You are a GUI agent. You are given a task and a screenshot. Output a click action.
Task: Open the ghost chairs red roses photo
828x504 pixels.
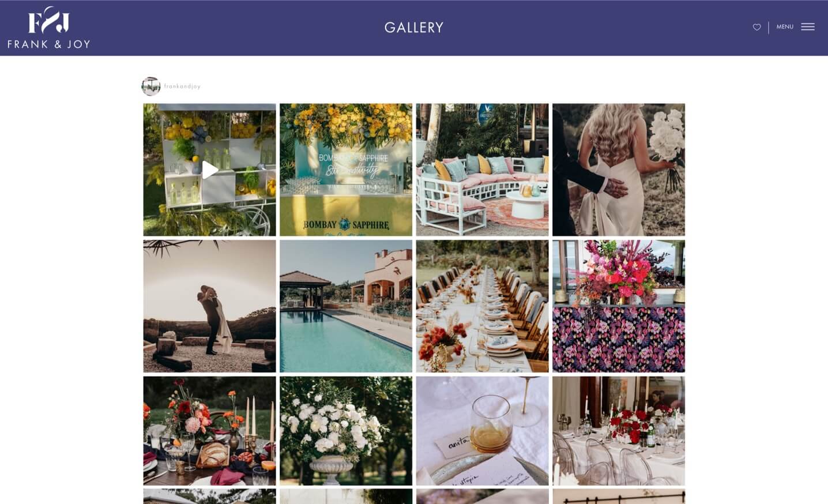pyautogui.click(x=619, y=431)
